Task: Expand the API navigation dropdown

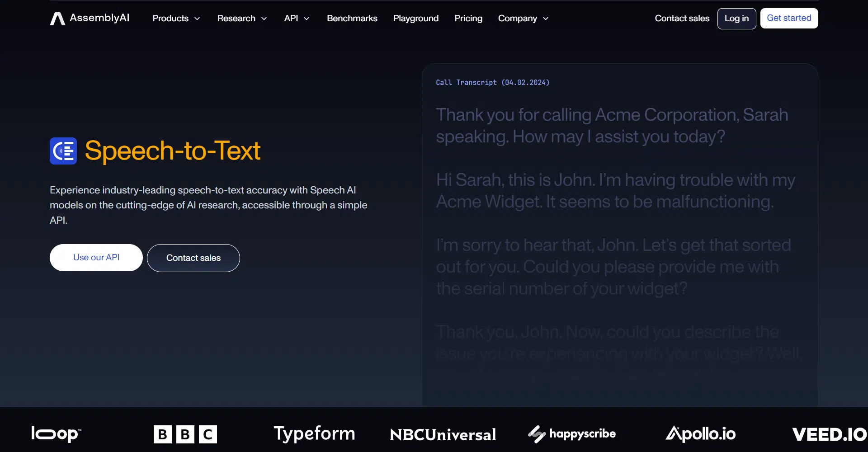Action: pos(297,19)
